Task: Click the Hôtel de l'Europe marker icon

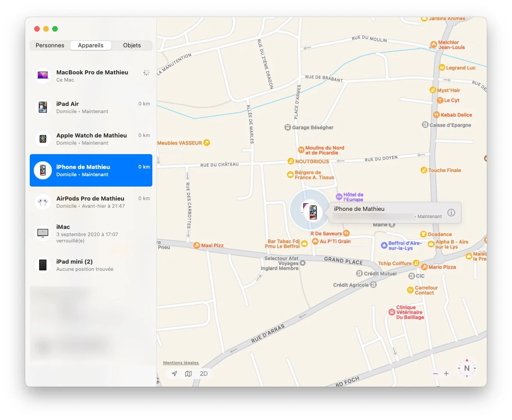Action: tap(339, 196)
